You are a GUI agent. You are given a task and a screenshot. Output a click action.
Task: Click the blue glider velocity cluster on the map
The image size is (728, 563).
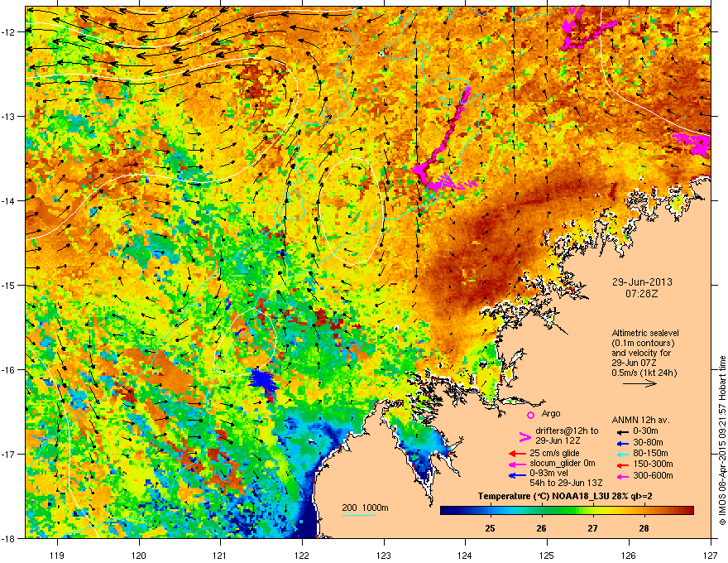pyautogui.click(x=263, y=380)
